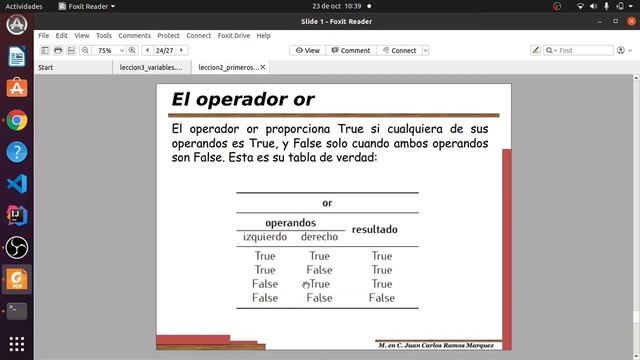Click the scroll up arrow on the vertical scrollbar
The width and height of the screenshot is (640, 360).
[636, 78]
